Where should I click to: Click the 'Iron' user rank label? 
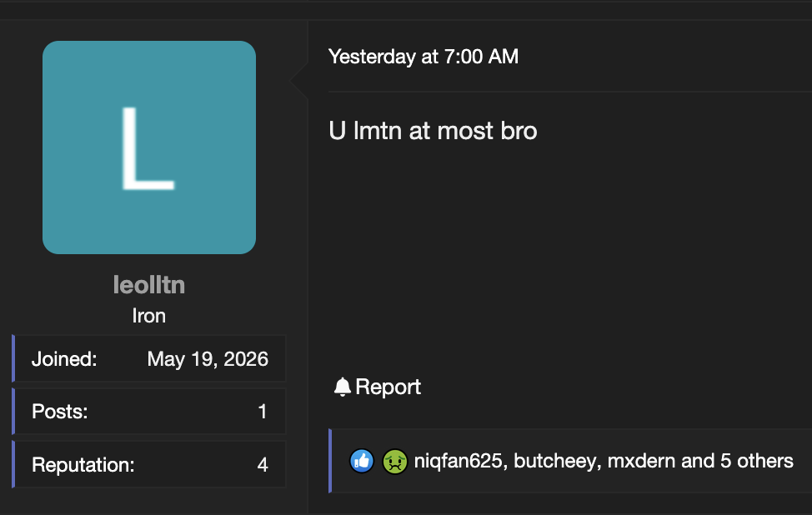149,316
